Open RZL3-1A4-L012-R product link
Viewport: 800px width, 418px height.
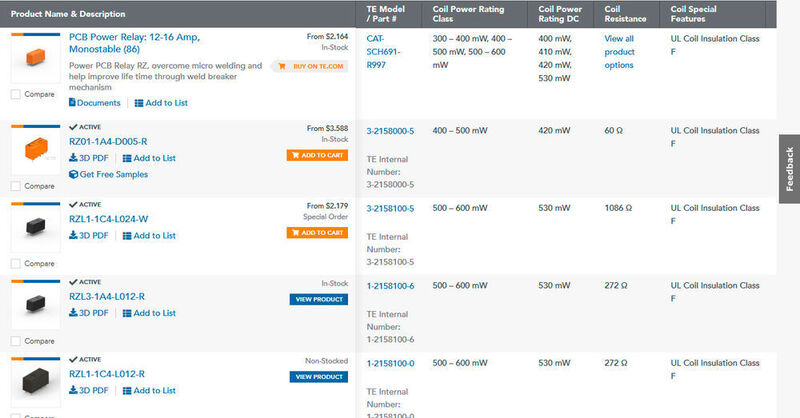[107, 297]
